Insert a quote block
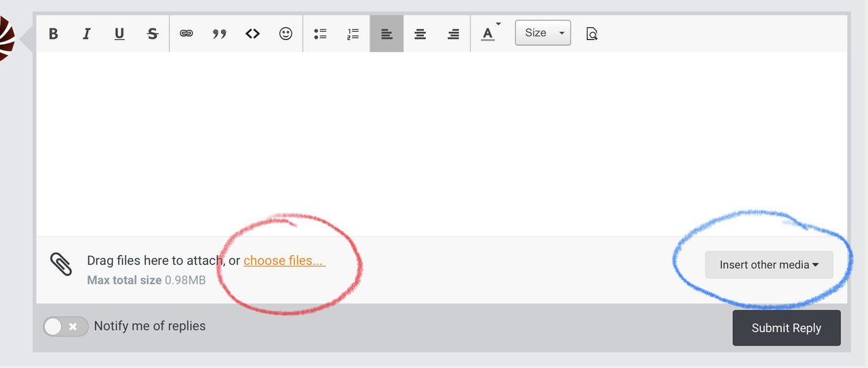Viewport: 868px width, 368px height. point(219,34)
